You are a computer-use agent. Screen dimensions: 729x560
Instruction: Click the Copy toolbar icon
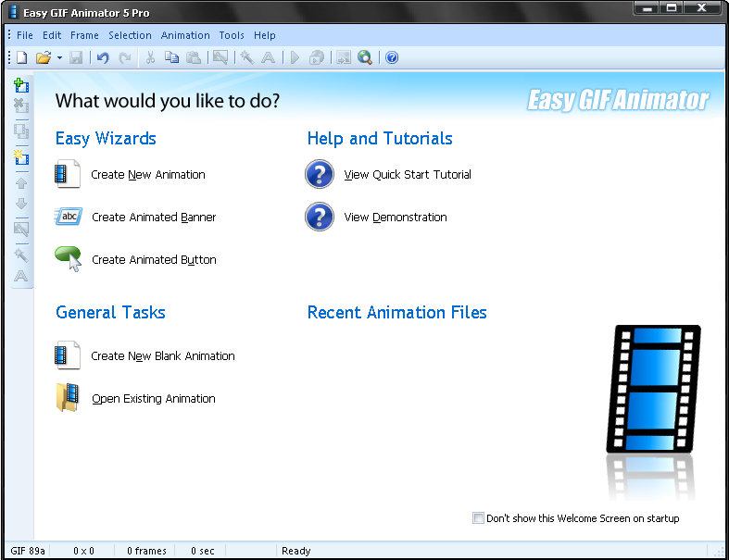tap(172, 57)
